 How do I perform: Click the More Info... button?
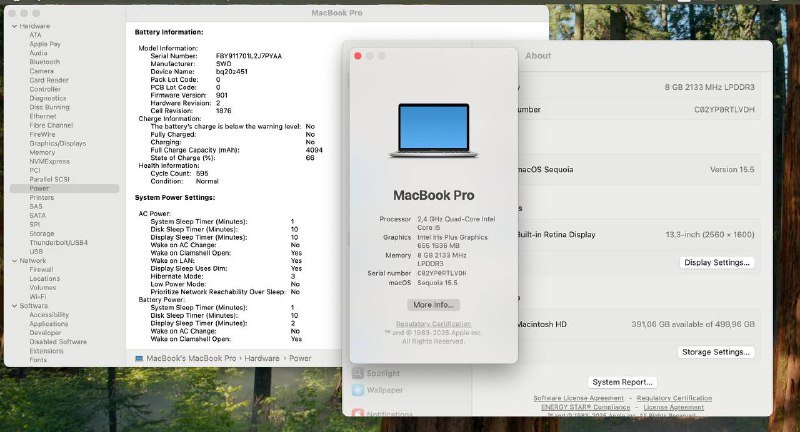(433, 305)
